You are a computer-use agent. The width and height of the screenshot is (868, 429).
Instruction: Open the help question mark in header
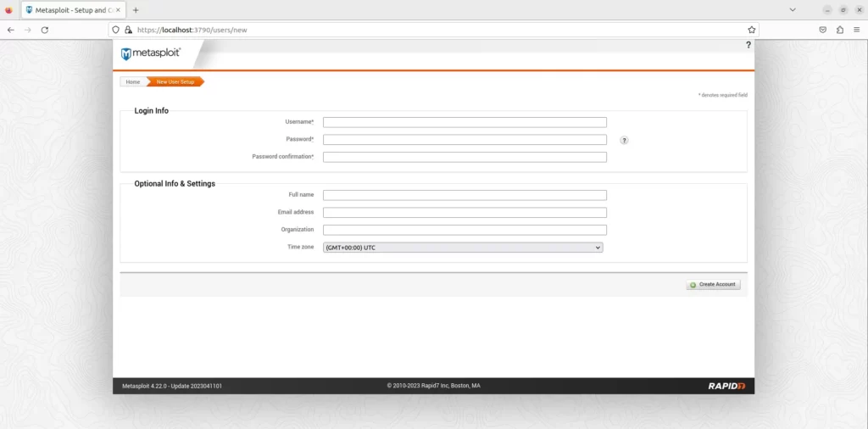coord(748,45)
